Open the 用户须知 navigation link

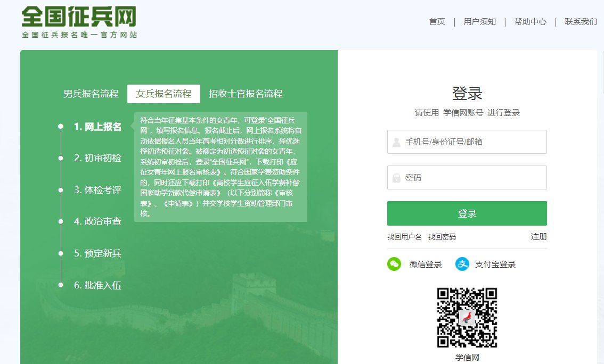(479, 21)
